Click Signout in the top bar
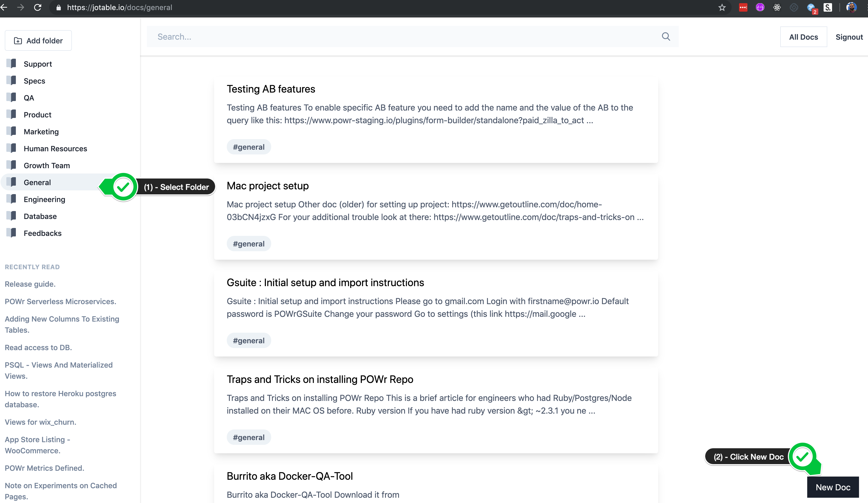868x503 pixels. [x=849, y=37]
